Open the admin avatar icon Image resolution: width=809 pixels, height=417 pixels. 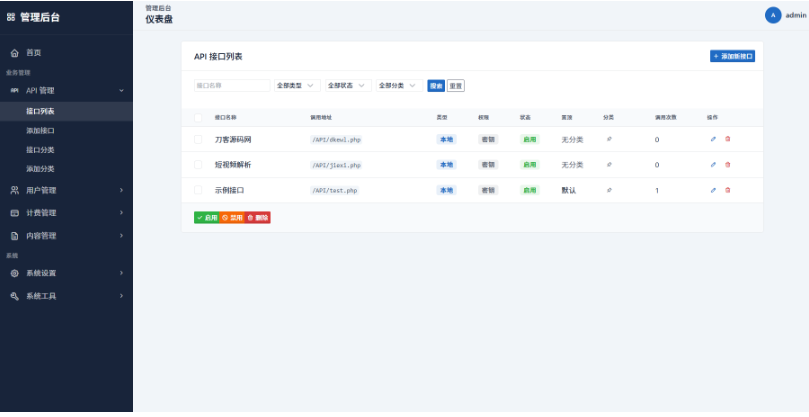click(773, 15)
